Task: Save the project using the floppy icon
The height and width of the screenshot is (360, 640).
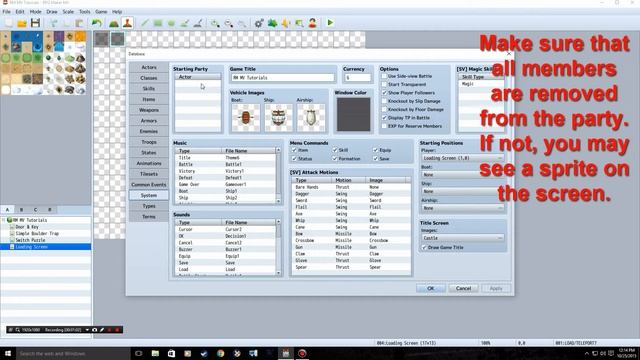Action: [36, 23]
